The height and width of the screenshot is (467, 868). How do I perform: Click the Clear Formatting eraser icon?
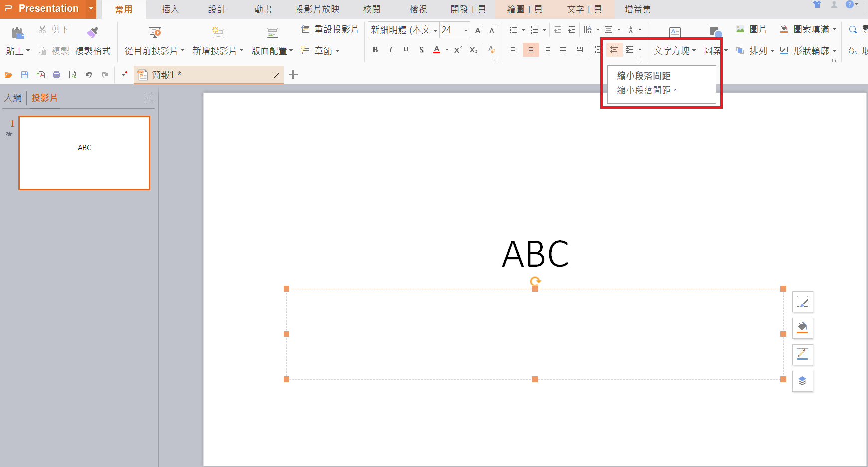[492, 50]
